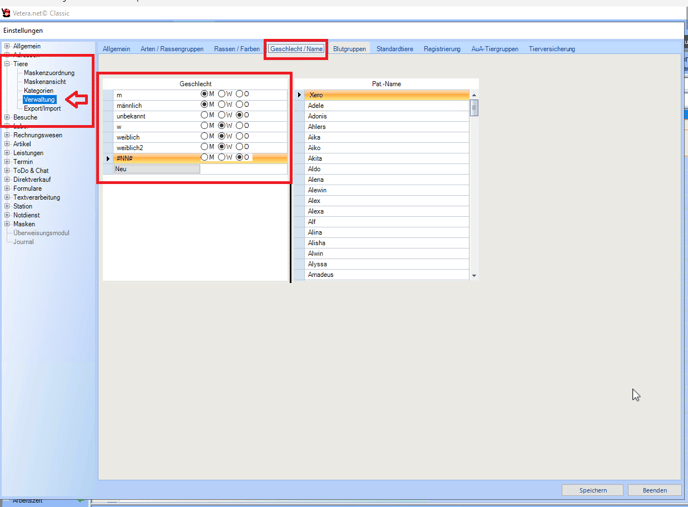Click row selector of the 'männlich' row
Image resolution: width=688 pixels, height=507 pixels.
pyautogui.click(x=108, y=105)
